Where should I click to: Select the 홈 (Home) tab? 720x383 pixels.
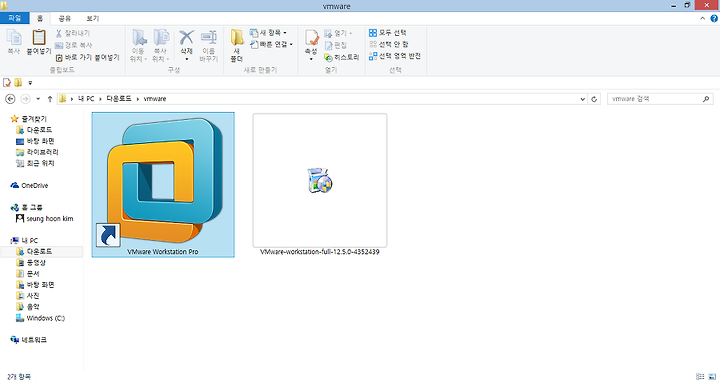40,18
